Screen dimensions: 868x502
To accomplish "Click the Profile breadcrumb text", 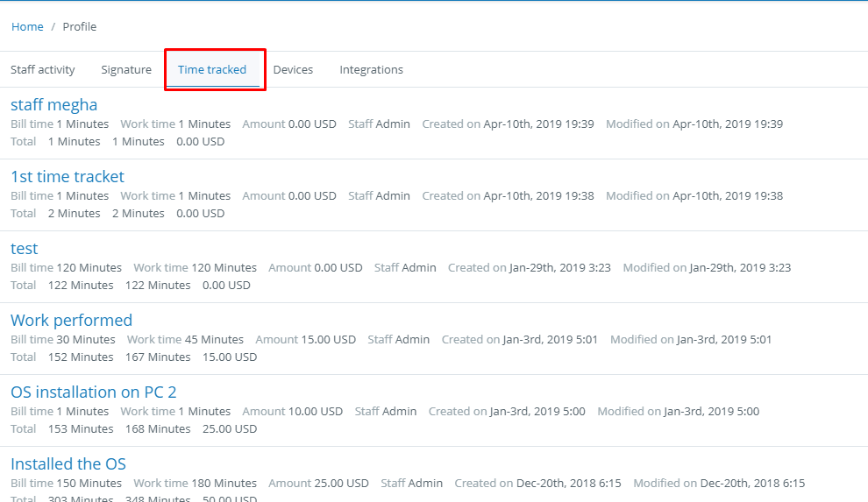I will click(x=79, y=26).
